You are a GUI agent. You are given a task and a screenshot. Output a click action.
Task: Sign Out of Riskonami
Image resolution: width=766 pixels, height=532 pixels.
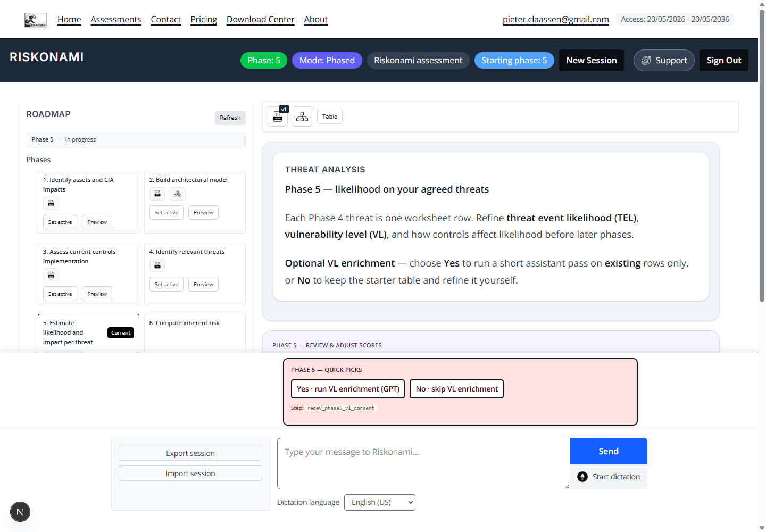click(724, 61)
